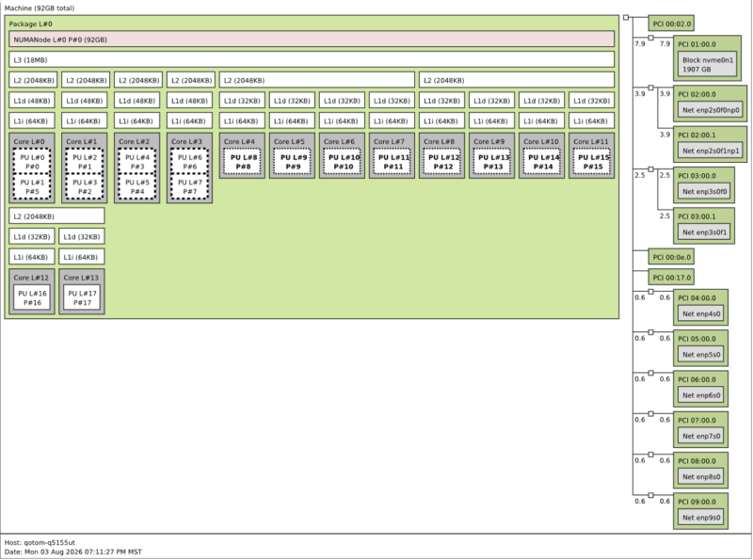Image resolution: width=753 pixels, height=560 pixels.
Task: Click the Core L#1 label
Action: (x=82, y=142)
